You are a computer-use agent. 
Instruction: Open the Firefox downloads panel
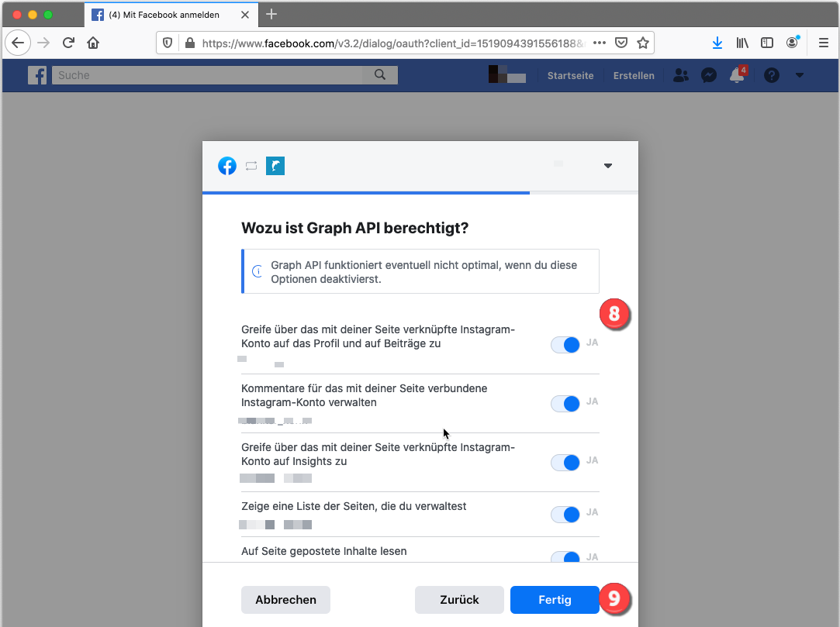coord(717,43)
